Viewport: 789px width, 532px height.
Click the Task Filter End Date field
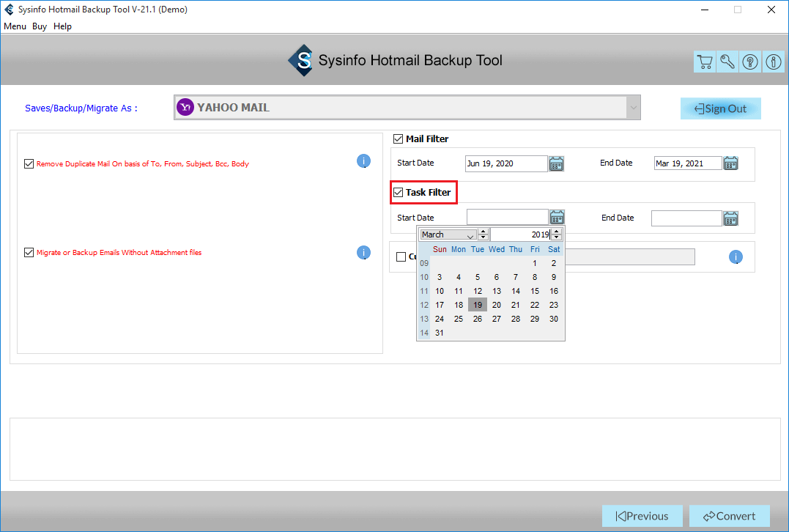pyautogui.click(x=686, y=218)
